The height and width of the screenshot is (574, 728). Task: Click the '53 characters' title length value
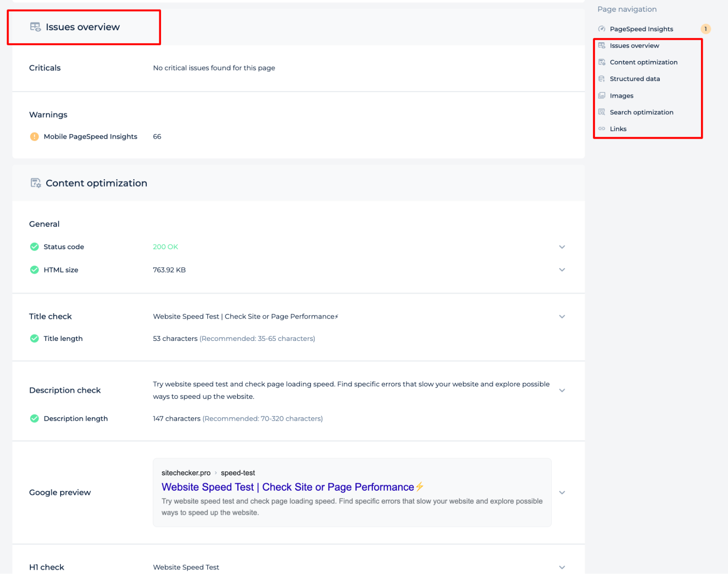point(175,339)
